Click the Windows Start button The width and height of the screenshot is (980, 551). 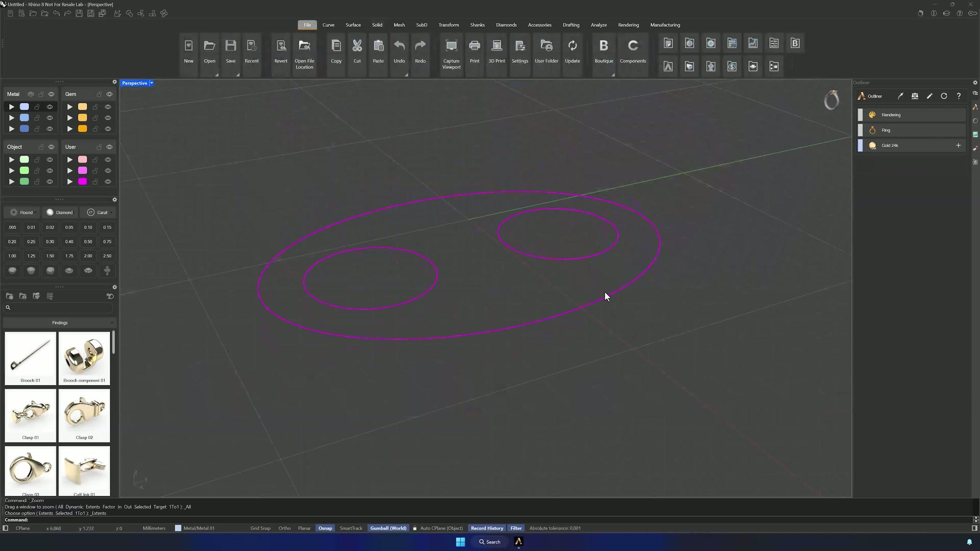[x=460, y=542]
